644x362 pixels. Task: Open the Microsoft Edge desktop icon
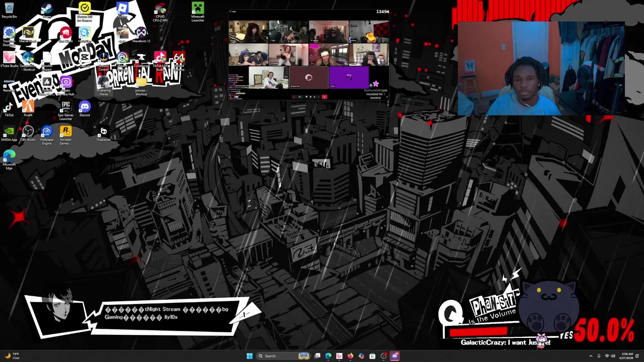[9, 160]
